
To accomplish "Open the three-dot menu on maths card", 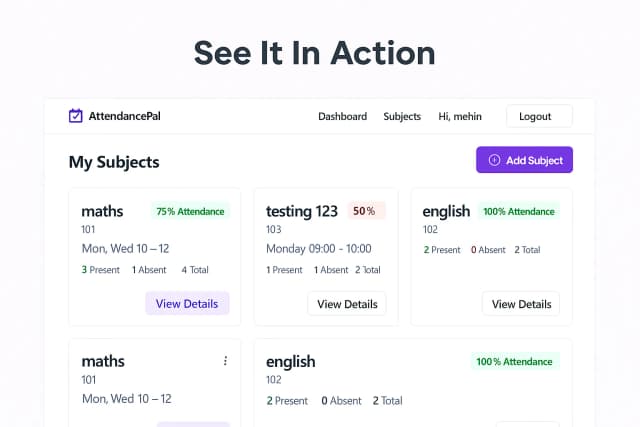I will [x=225, y=361].
